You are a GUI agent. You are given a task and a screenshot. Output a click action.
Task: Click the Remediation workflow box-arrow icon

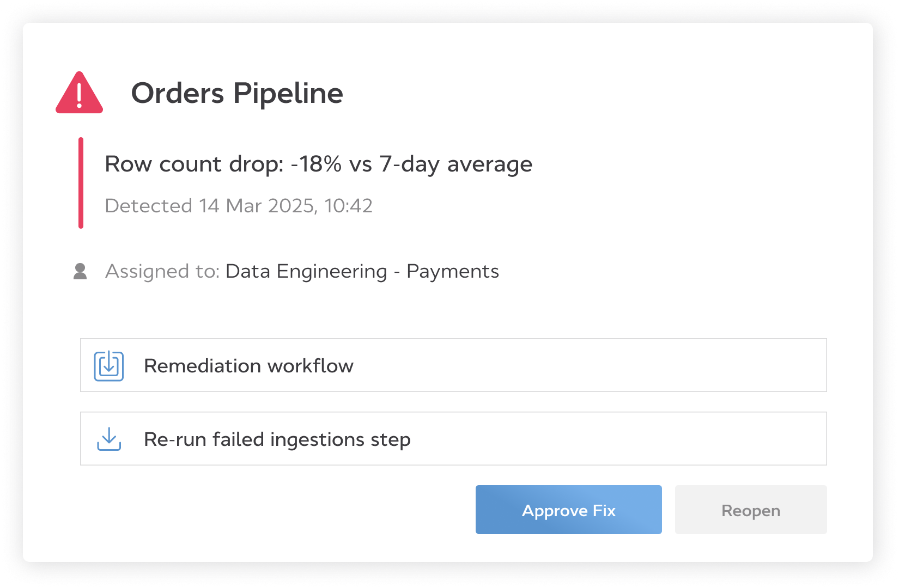click(x=109, y=366)
